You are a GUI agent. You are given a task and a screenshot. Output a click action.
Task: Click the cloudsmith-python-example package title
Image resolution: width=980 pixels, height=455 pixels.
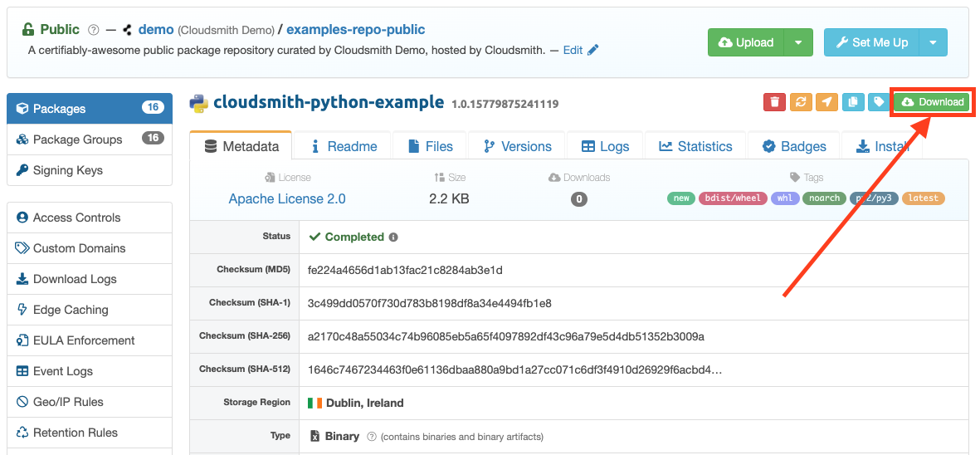[x=329, y=102]
